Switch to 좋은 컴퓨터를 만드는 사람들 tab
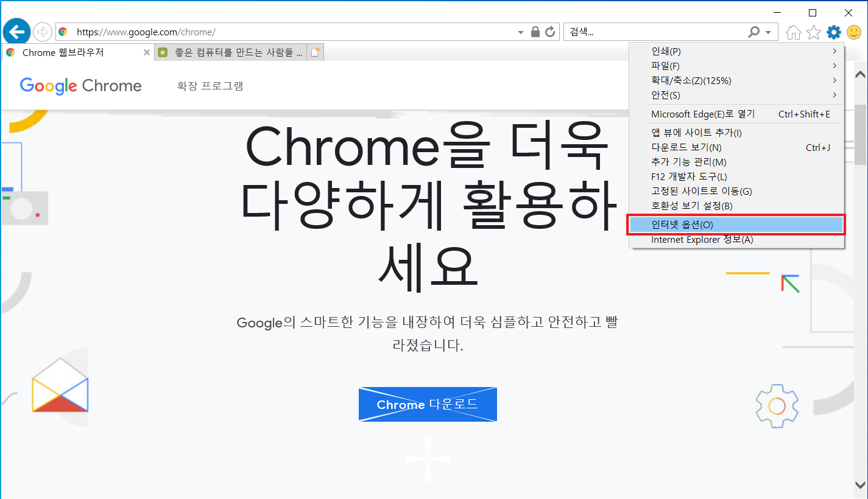 [230, 53]
